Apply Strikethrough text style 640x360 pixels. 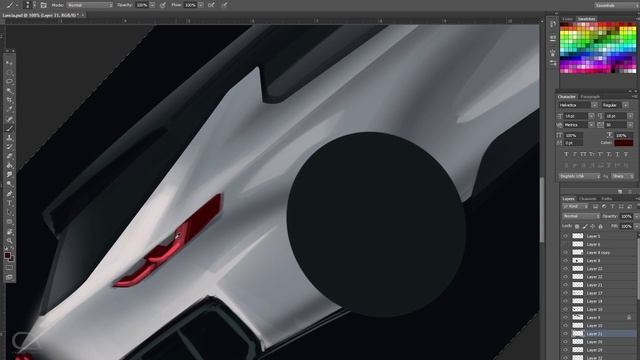626,154
